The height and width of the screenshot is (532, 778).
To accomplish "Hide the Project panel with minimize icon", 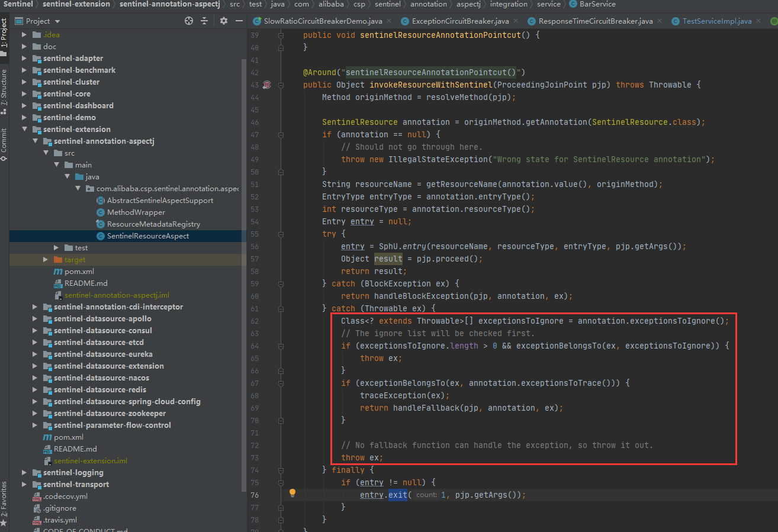I will [239, 21].
